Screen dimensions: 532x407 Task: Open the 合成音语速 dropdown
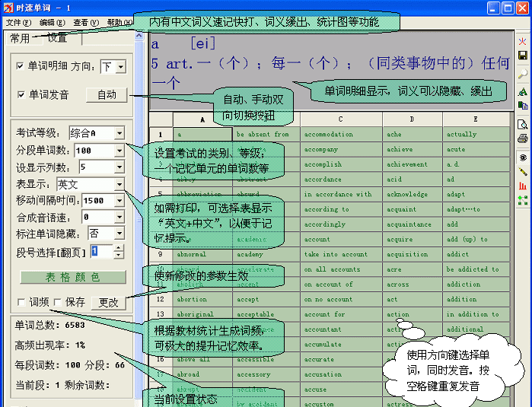[119, 217]
